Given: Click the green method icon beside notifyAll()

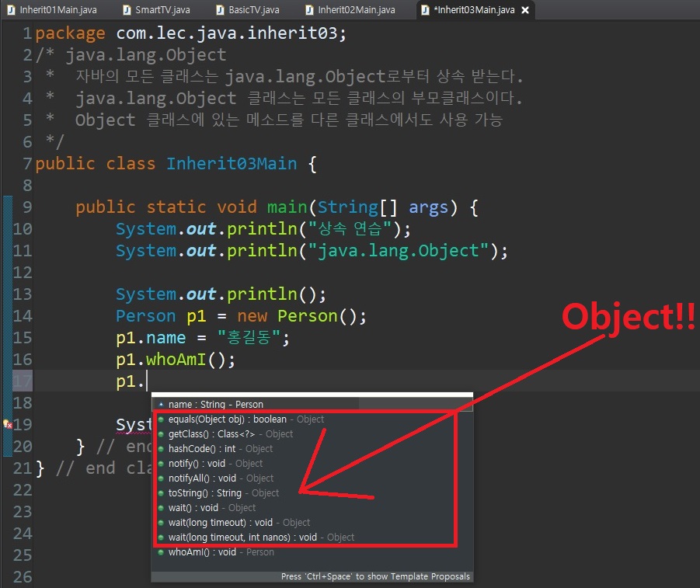Looking at the screenshot, I should 161,478.
